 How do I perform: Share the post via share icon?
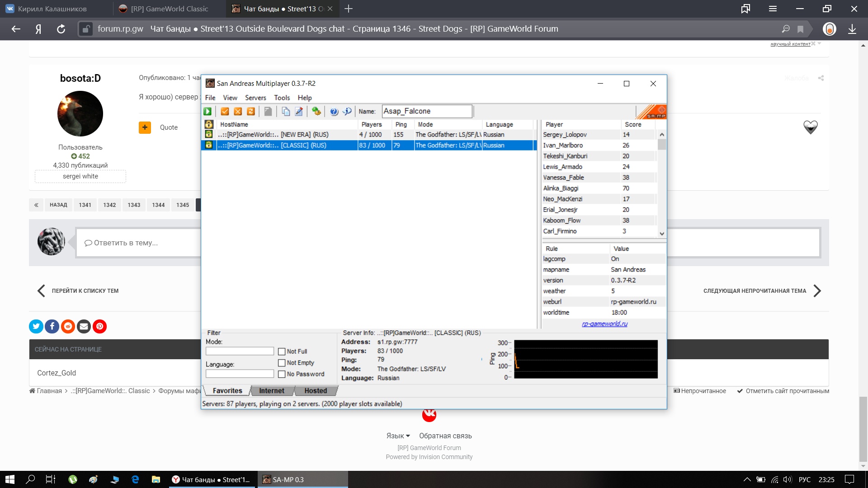[821, 78]
